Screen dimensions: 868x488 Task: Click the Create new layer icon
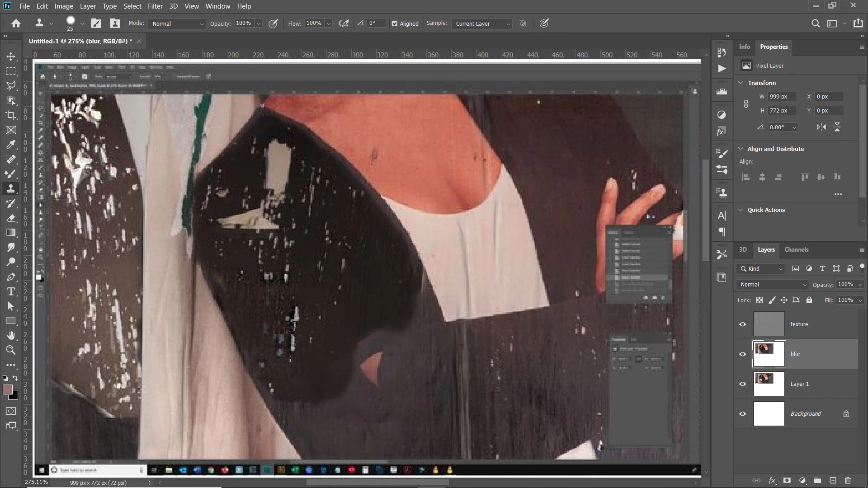click(x=833, y=481)
